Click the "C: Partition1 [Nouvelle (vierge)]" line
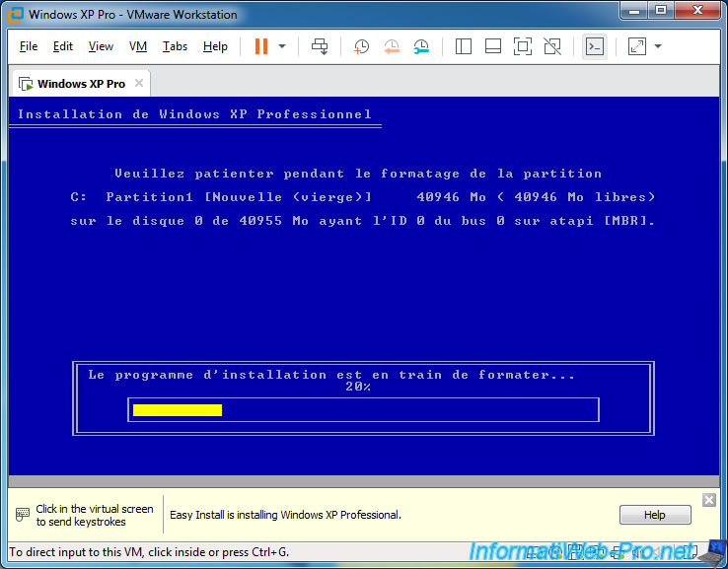The height and width of the screenshot is (569, 728). [x=363, y=197]
